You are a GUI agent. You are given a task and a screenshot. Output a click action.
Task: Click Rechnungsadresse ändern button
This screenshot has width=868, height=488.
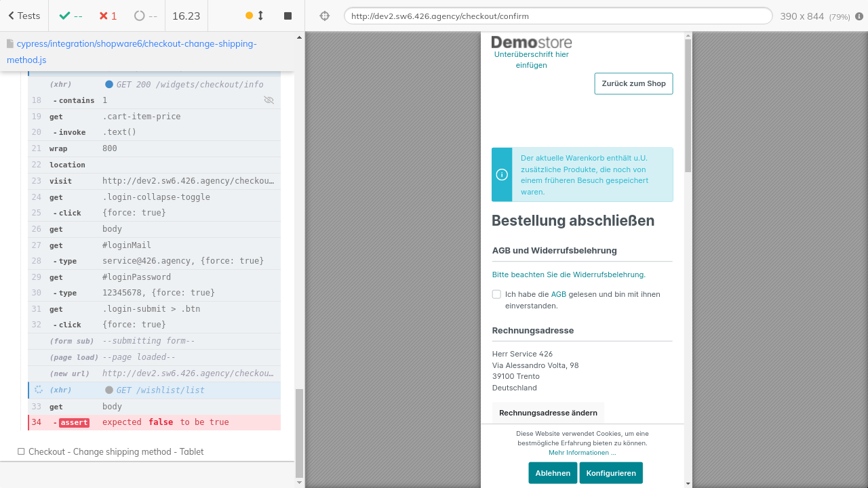point(548,413)
